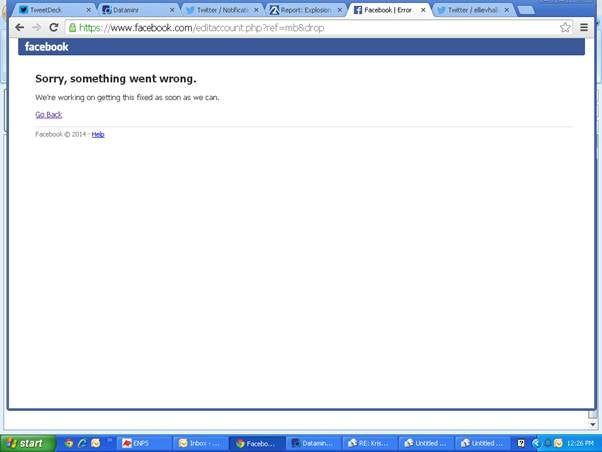The width and height of the screenshot is (602, 452).
Task: Click the TweetDeck tab's bird icon
Action: [23, 10]
